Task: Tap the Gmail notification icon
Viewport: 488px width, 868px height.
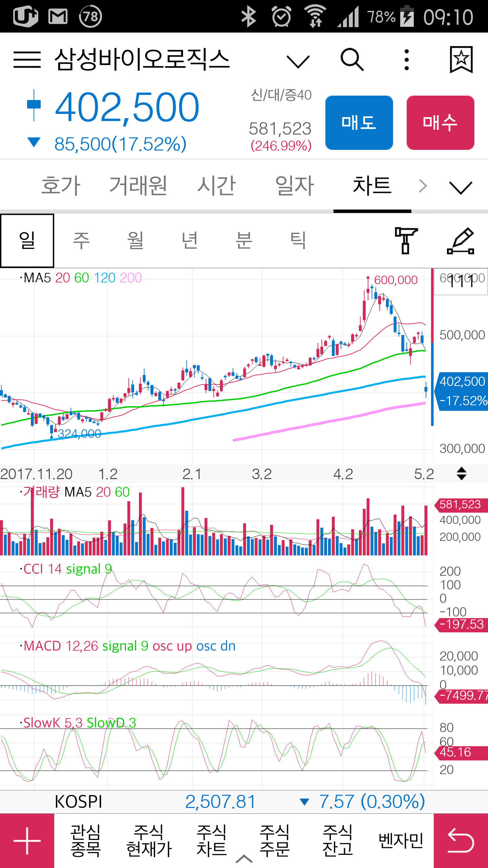Action: tap(58, 16)
